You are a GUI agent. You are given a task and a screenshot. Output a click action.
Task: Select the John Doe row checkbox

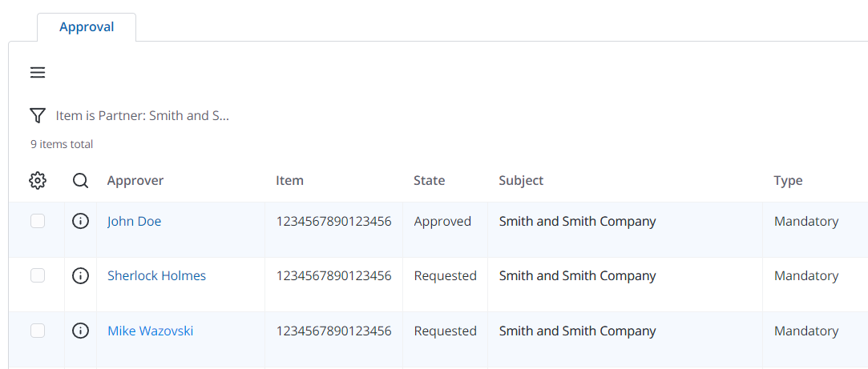click(x=38, y=222)
